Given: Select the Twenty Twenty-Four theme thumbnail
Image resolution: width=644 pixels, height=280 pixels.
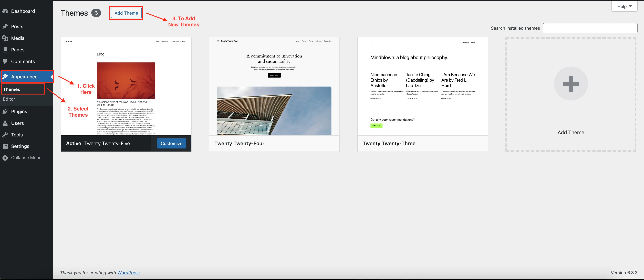Looking at the screenshot, I should pyautogui.click(x=274, y=86).
